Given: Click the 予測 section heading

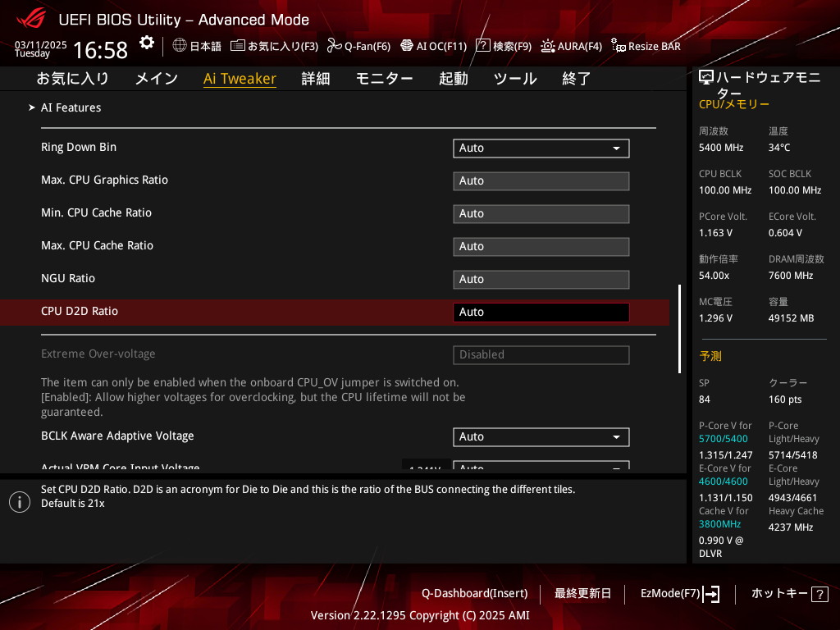Looking at the screenshot, I should pyautogui.click(x=710, y=356).
